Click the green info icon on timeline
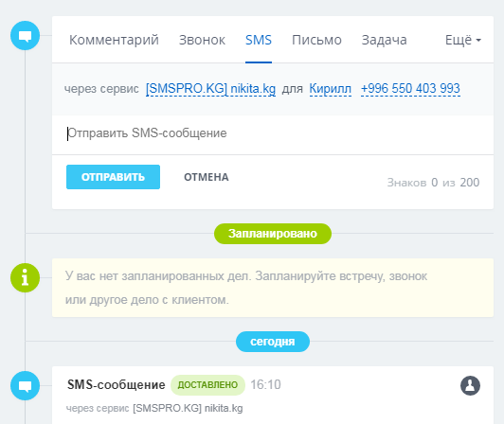The height and width of the screenshot is (424, 504). point(25,278)
